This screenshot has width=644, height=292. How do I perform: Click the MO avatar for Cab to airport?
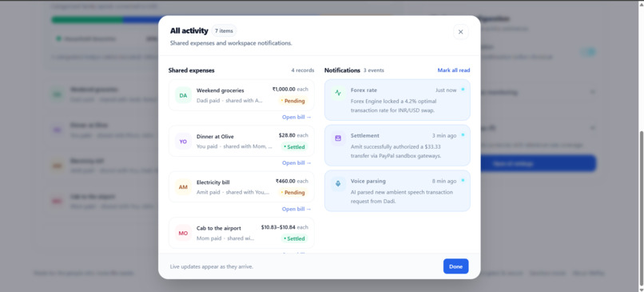(183, 233)
